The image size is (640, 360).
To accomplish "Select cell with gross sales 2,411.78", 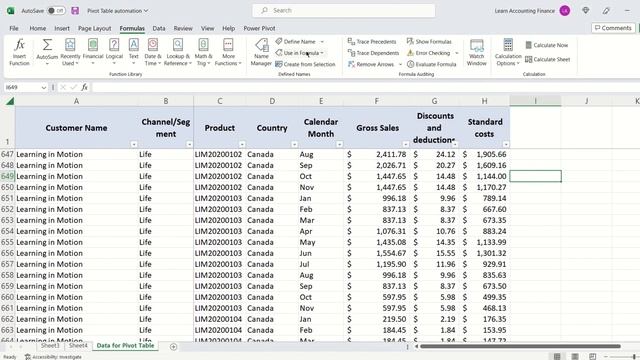I will click(x=376, y=154).
